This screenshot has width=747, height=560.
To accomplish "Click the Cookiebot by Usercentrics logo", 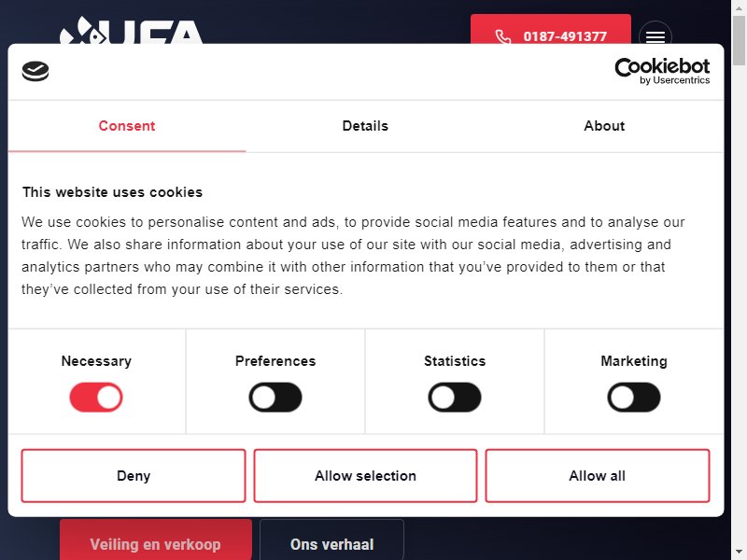I will coord(662,72).
